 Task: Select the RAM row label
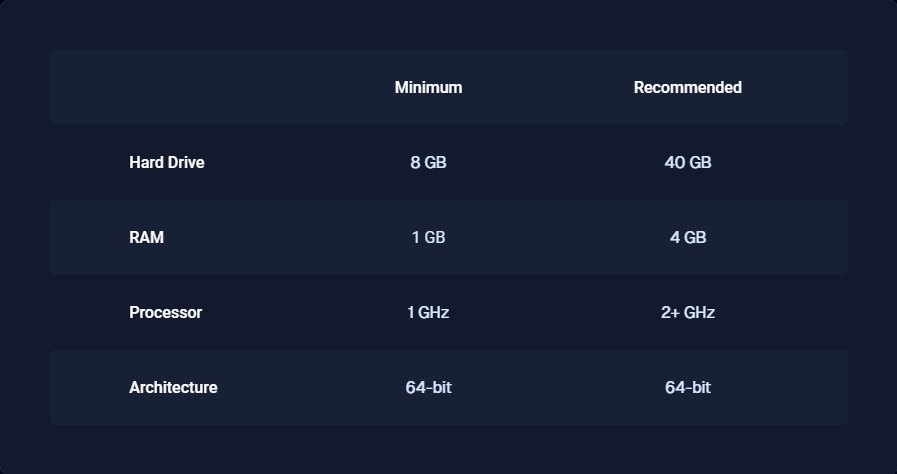coord(146,237)
